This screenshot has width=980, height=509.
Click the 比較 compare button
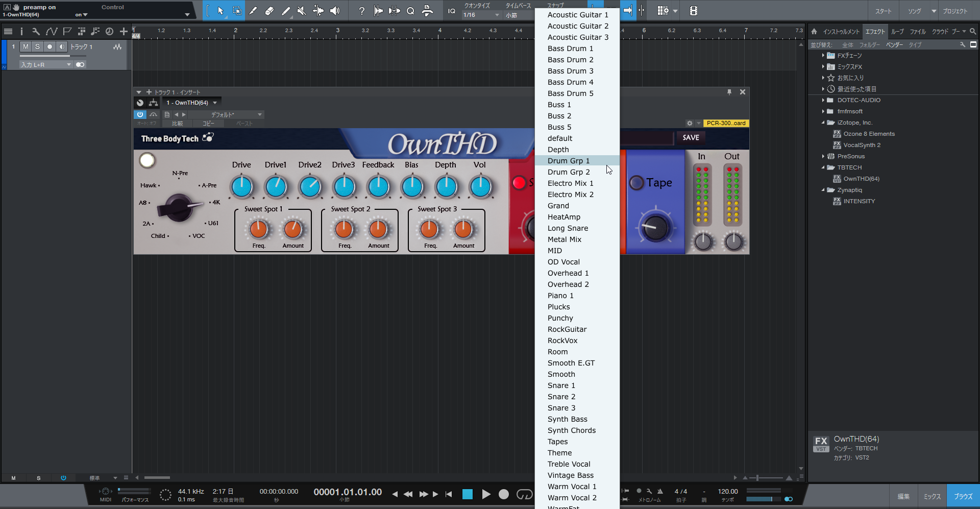[x=177, y=124]
